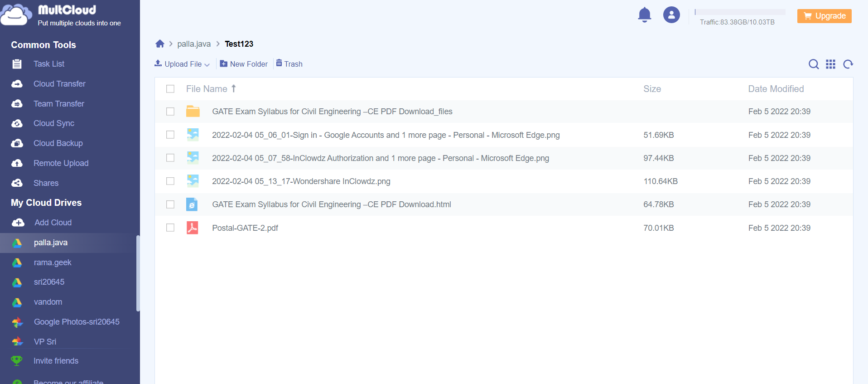Click the Invite friends trophy icon
The image size is (868, 384).
[x=17, y=361]
